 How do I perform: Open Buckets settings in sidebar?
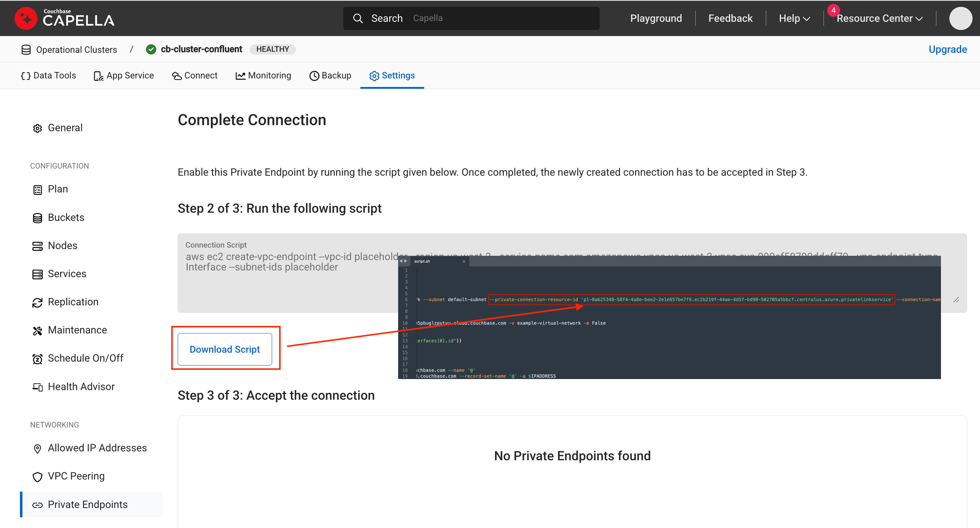66,217
